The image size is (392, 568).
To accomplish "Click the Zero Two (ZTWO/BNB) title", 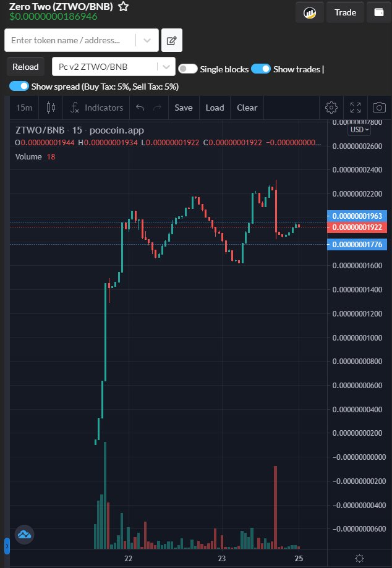I will point(61,7).
